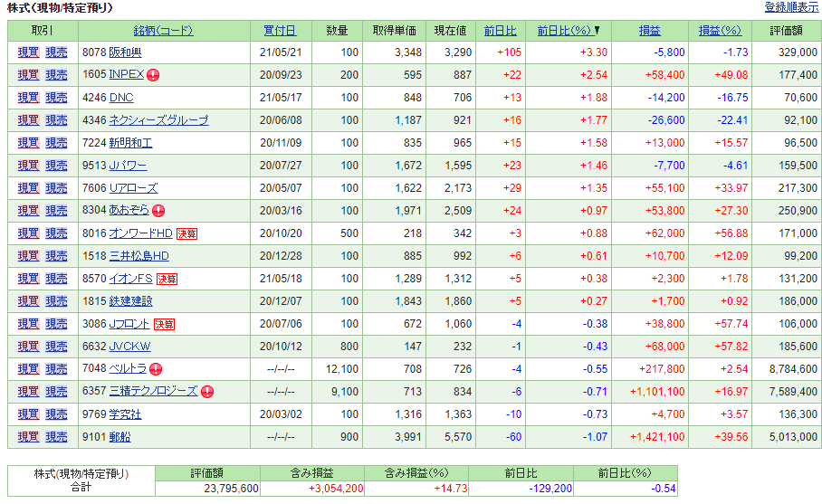Open the Jパワー stock page
Viewport: 822px width, 504px height.
point(128,166)
